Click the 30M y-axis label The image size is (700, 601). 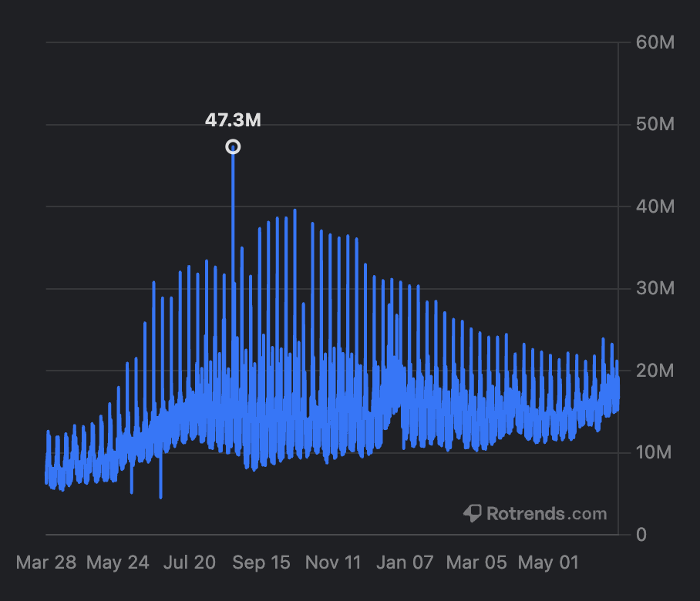coord(655,289)
